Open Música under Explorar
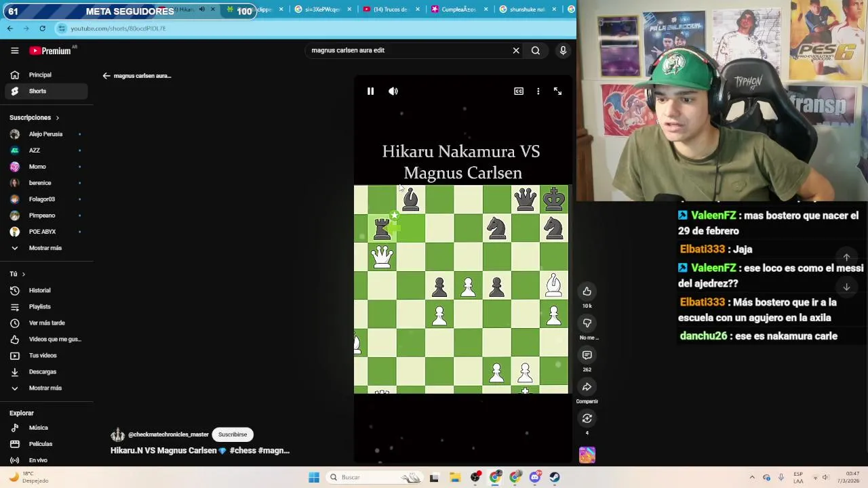This screenshot has height=488, width=868. pos(46,428)
